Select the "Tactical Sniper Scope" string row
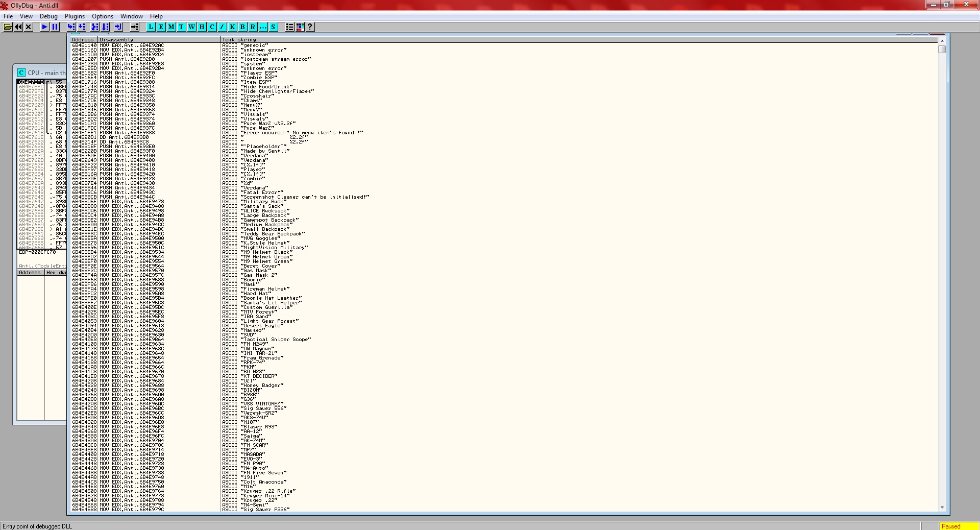 coord(504,340)
